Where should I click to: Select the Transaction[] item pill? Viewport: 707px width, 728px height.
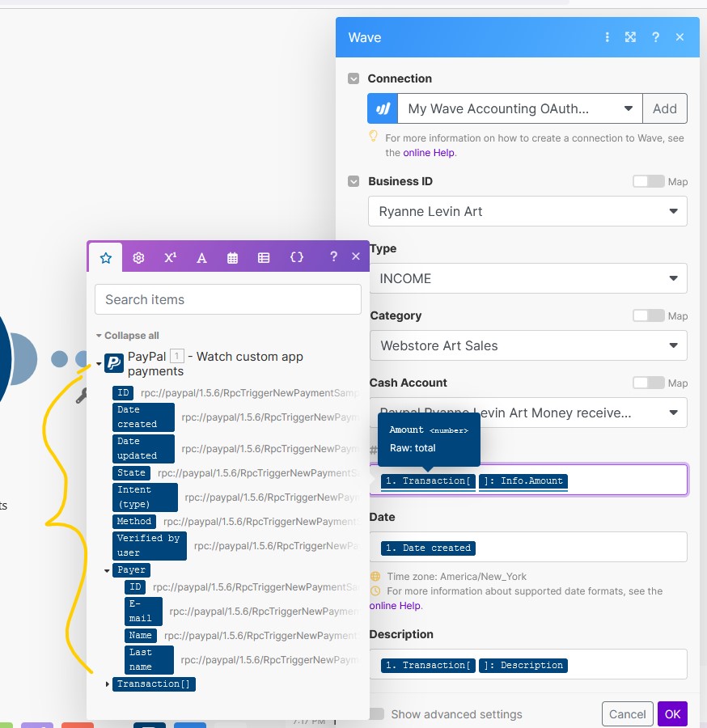tap(154, 684)
